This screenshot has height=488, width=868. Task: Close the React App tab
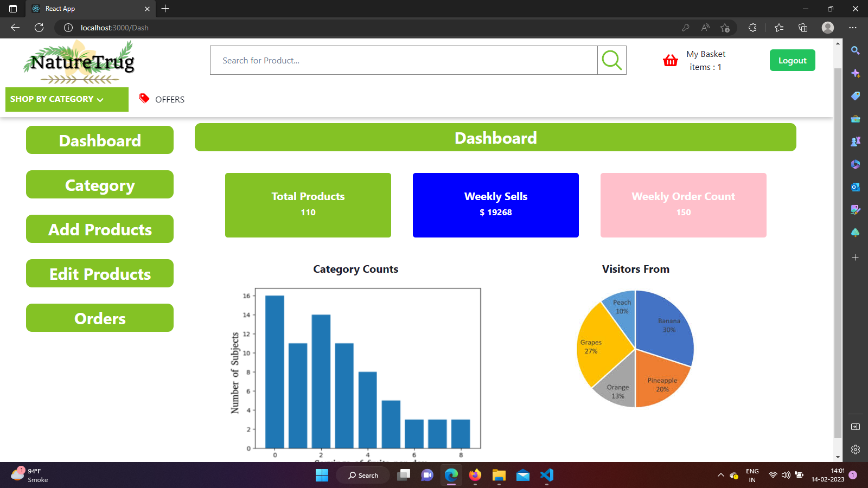pos(147,9)
